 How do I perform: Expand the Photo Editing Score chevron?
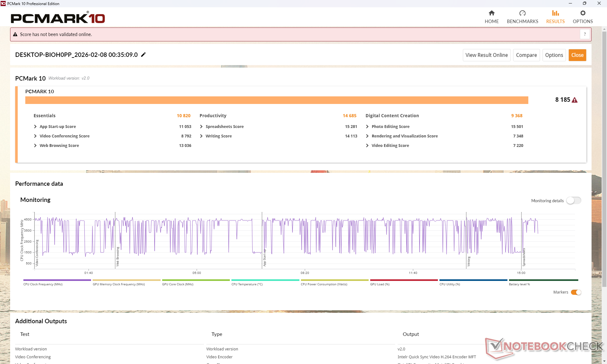[x=367, y=127]
